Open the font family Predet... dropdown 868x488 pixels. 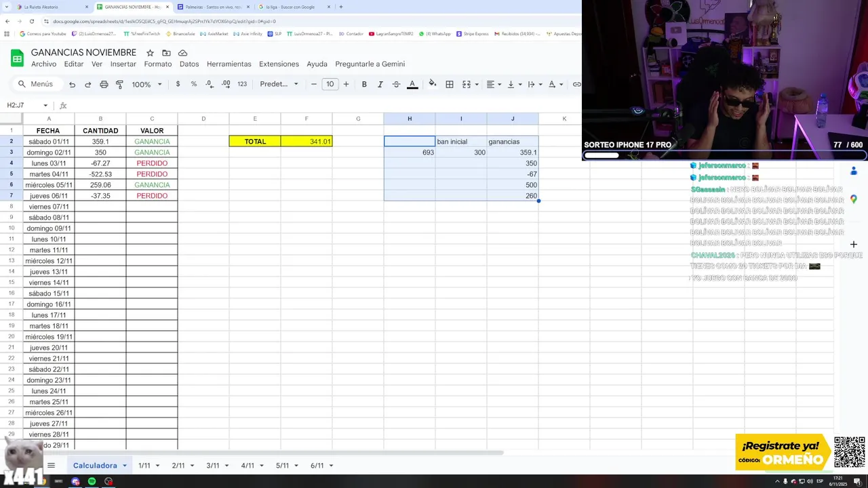coord(279,84)
